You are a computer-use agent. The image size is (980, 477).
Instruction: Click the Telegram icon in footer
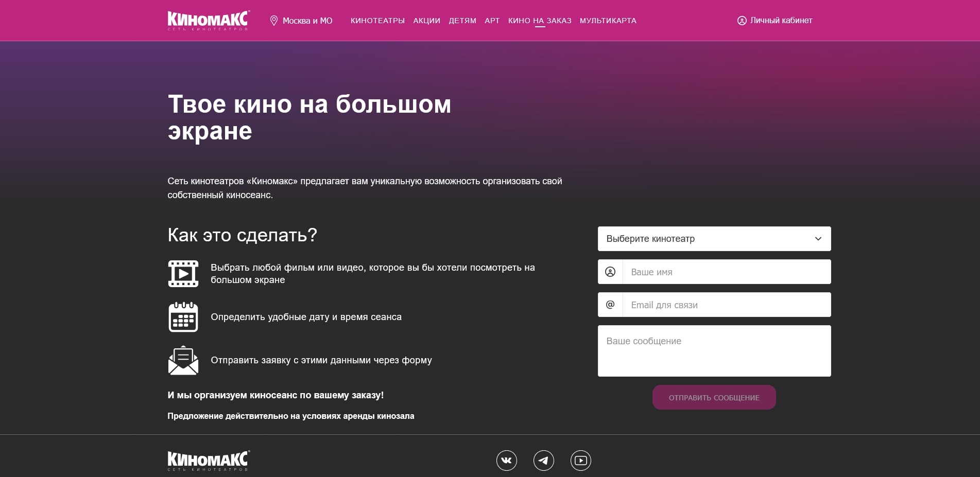(x=543, y=461)
